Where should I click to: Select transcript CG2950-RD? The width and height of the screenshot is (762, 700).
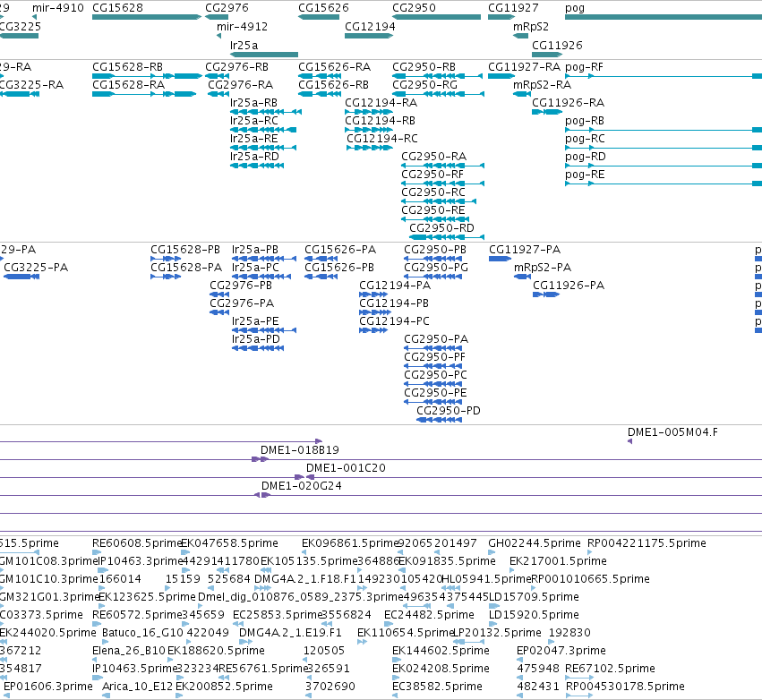[447, 237]
